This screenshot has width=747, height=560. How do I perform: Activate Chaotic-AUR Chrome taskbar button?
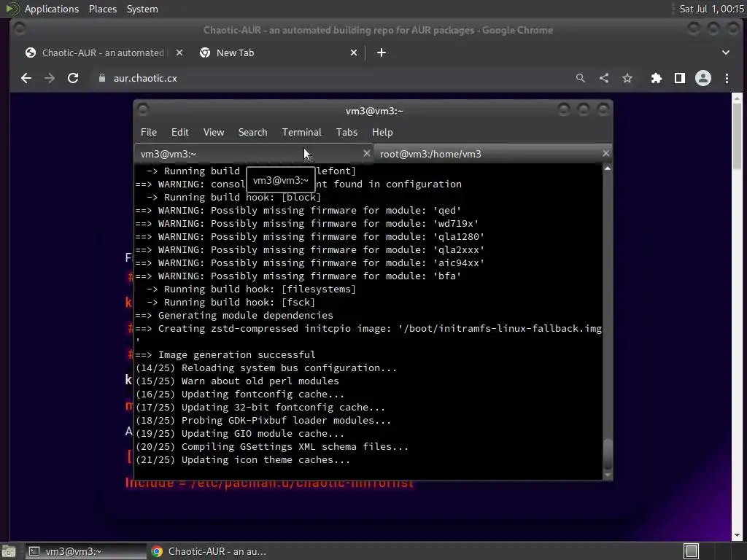point(209,551)
